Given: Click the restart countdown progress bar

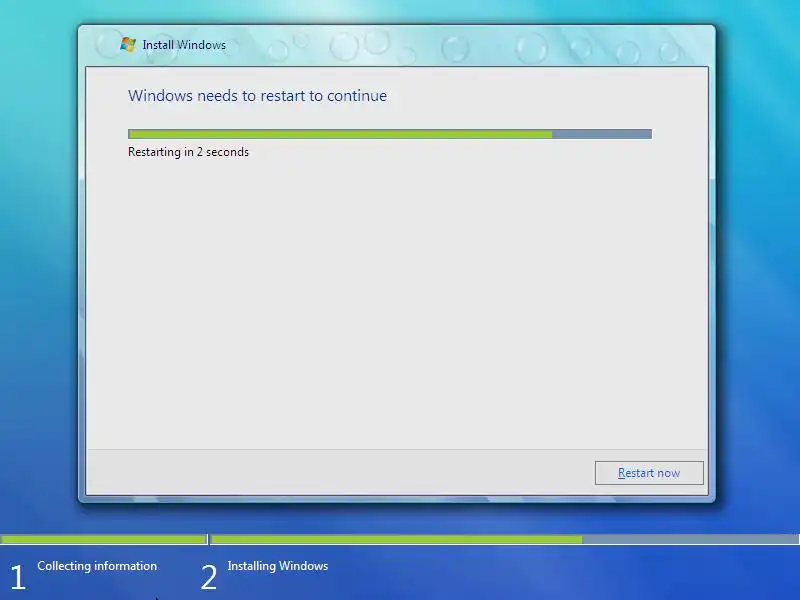Looking at the screenshot, I should point(390,134).
